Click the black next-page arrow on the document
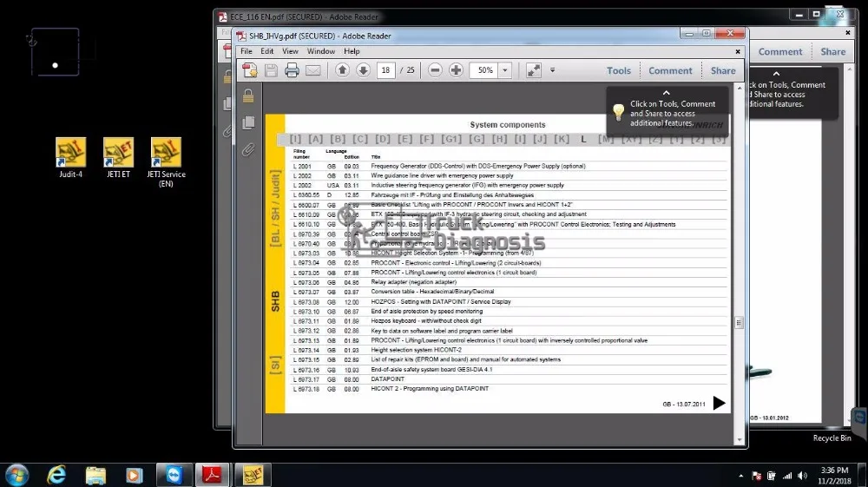This screenshot has width=868, height=487. click(719, 403)
